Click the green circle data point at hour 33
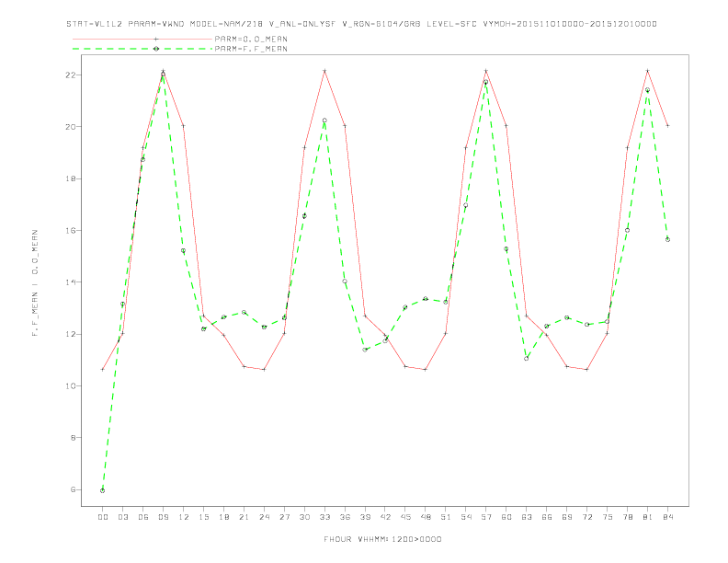The height and width of the screenshot is (563, 728). [x=324, y=121]
